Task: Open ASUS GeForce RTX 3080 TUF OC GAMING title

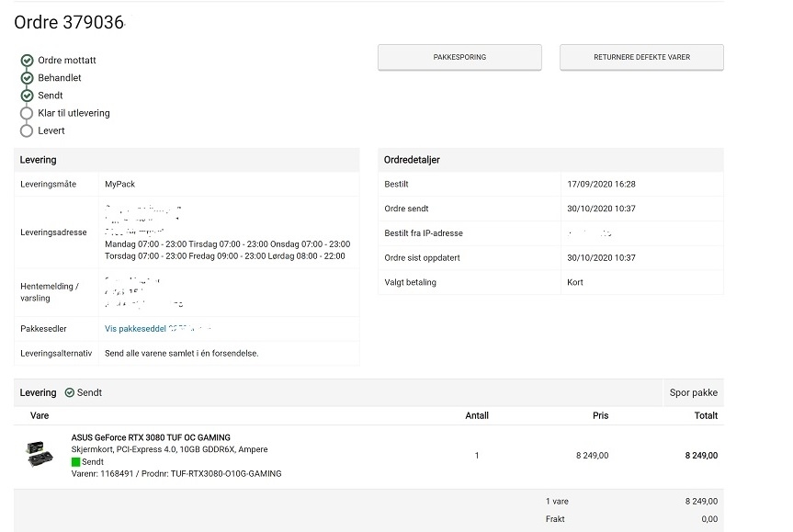Action: click(x=151, y=437)
